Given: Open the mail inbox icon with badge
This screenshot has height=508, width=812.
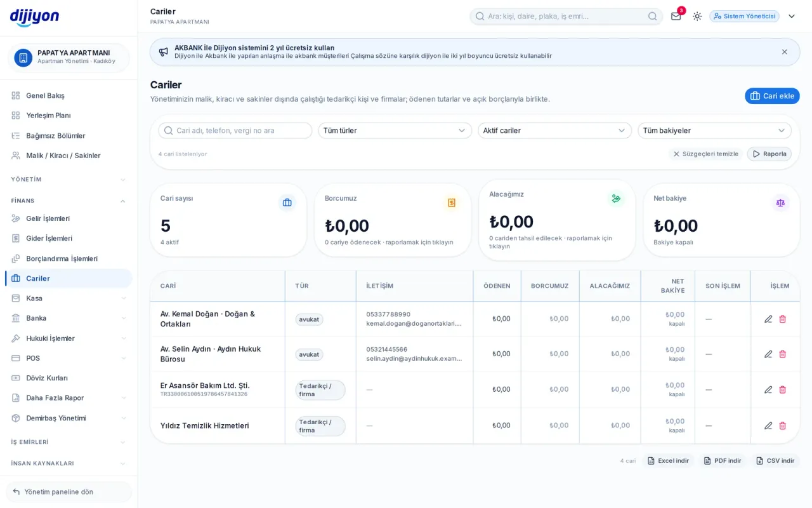Looking at the screenshot, I should (x=676, y=16).
